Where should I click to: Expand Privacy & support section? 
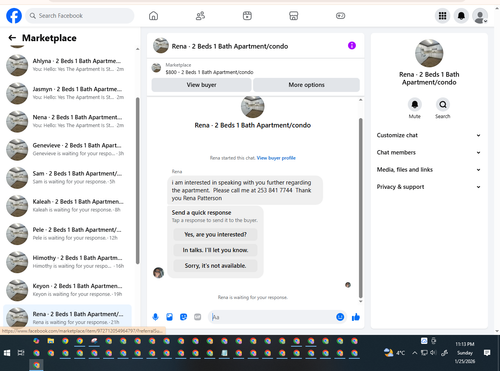tap(429, 187)
